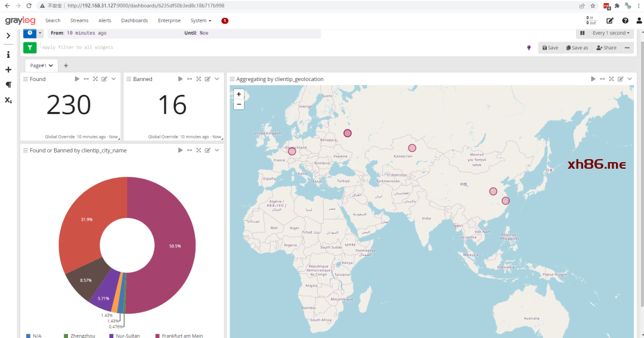Open the Every 1 second refresh dropdown
Screen dimensions: 644x338
[611, 33]
